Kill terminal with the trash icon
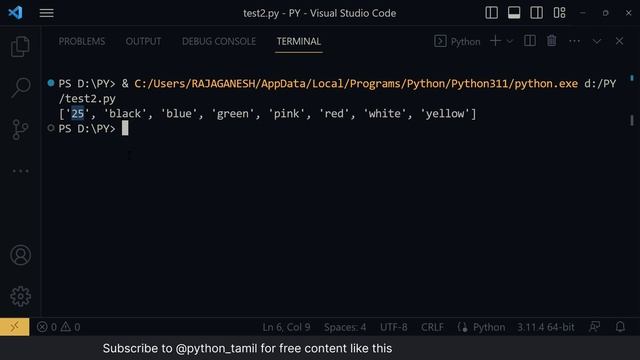This screenshot has width=640, height=360. [552, 41]
